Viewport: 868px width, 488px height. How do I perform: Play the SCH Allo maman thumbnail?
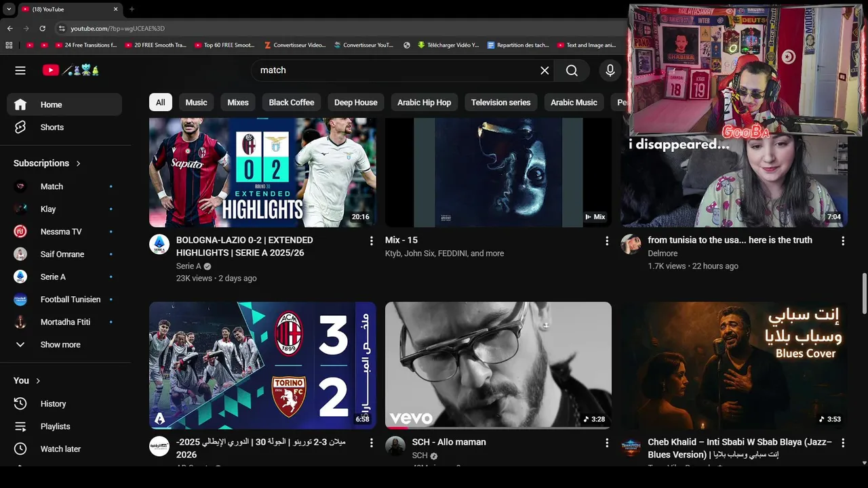[498, 365]
